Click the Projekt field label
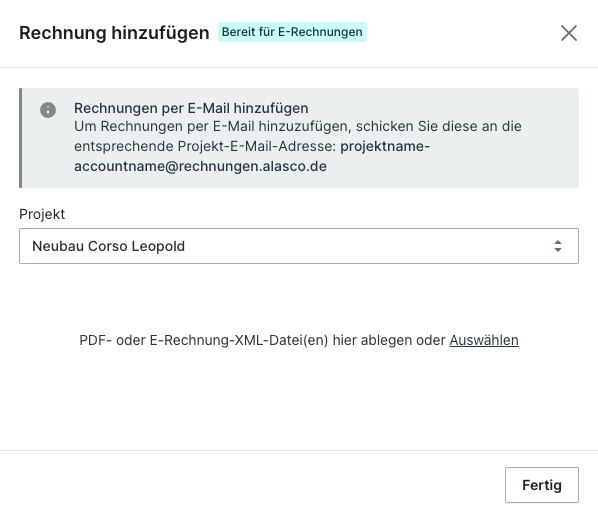This screenshot has width=598, height=518. click(42, 214)
